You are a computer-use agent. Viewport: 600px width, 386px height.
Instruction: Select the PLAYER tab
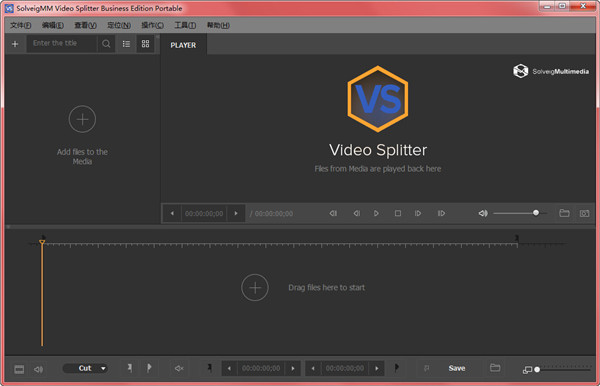(x=183, y=45)
